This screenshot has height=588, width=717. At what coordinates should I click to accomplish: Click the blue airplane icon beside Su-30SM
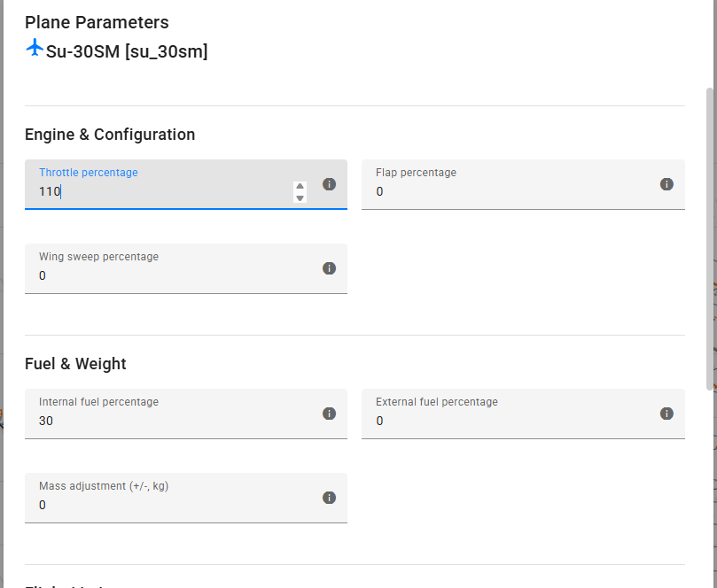35,48
